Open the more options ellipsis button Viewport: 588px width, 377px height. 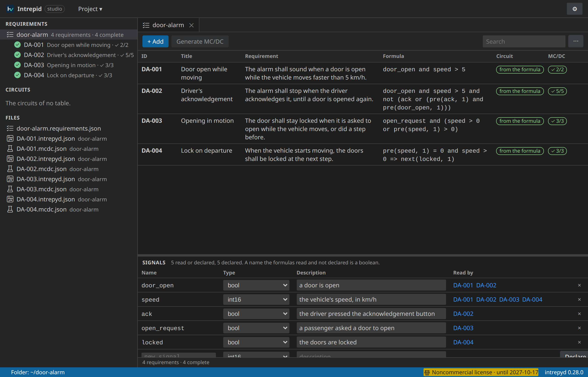click(x=576, y=41)
